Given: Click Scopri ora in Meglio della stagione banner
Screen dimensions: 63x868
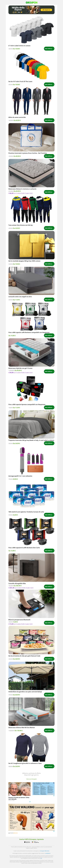Looking at the screenshot, I should coord(47,10).
